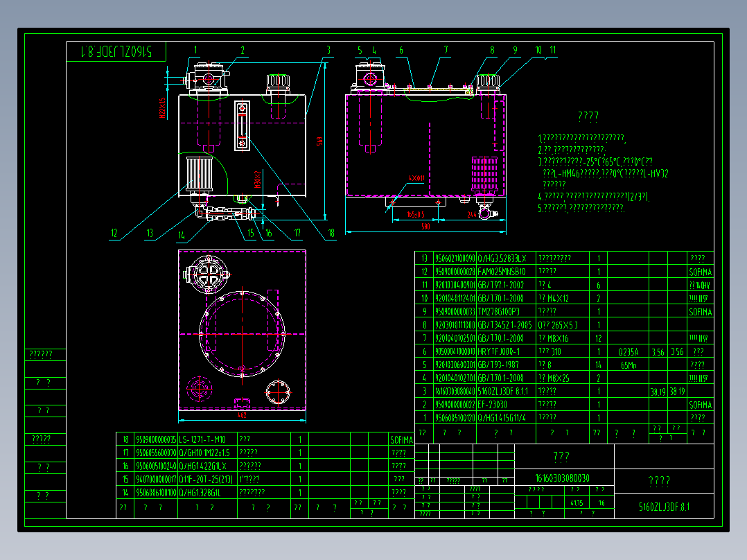Click callout balloon number 12 on the front view
Screen dimensions: 747x560
pyautogui.click(x=114, y=233)
